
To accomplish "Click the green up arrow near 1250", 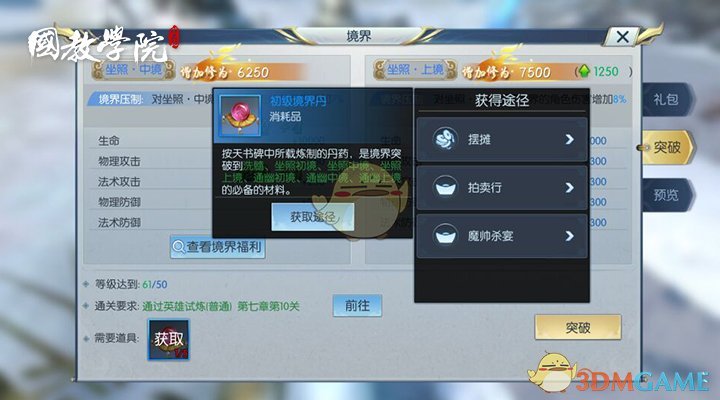I will point(584,71).
